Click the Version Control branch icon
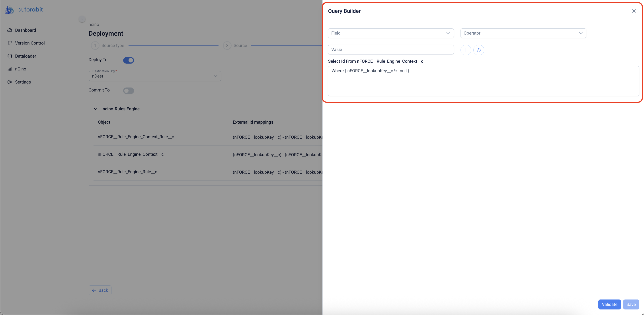644x315 pixels. point(10,43)
